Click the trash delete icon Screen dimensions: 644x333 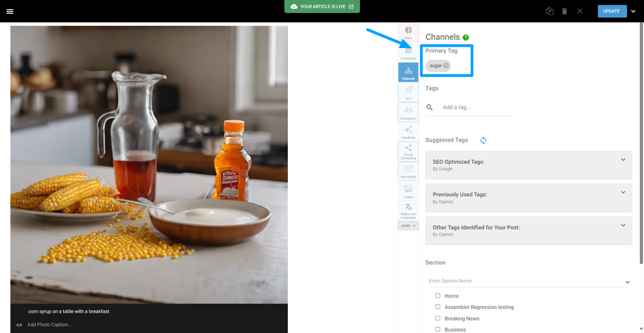(x=564, y=11)
